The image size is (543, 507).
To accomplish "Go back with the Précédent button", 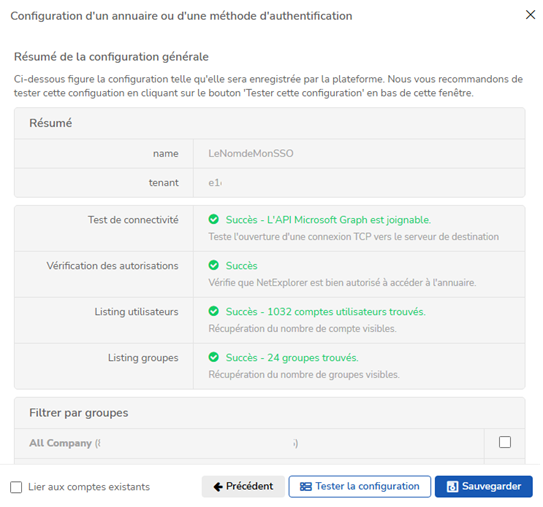I will click(x=243, y=487).
